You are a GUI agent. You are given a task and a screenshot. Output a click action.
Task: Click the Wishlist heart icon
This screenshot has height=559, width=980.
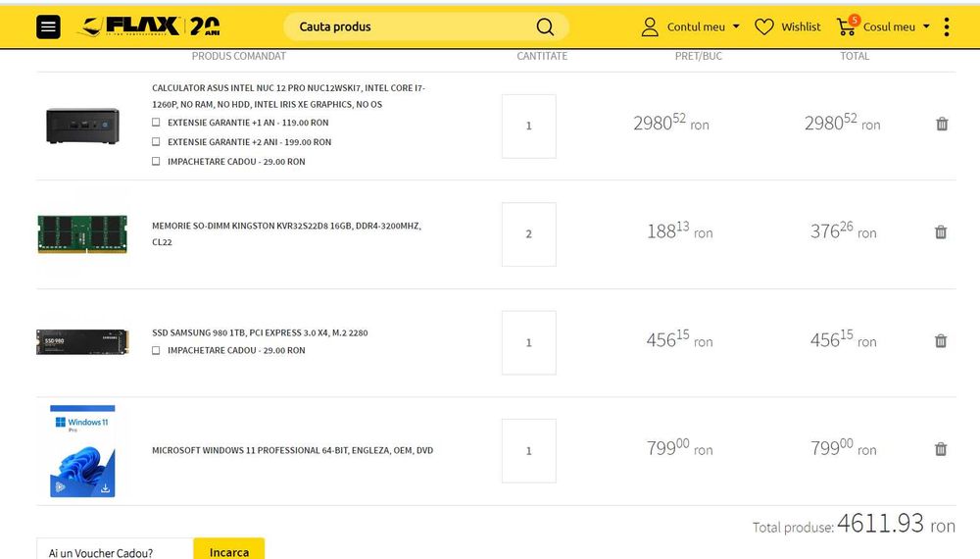763,26
